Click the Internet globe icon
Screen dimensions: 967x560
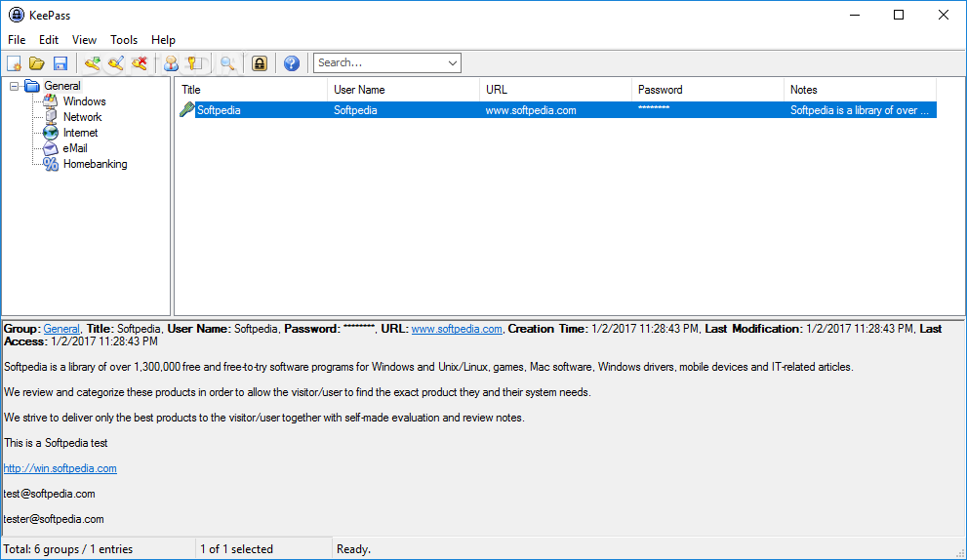click(x=51, y=133)
